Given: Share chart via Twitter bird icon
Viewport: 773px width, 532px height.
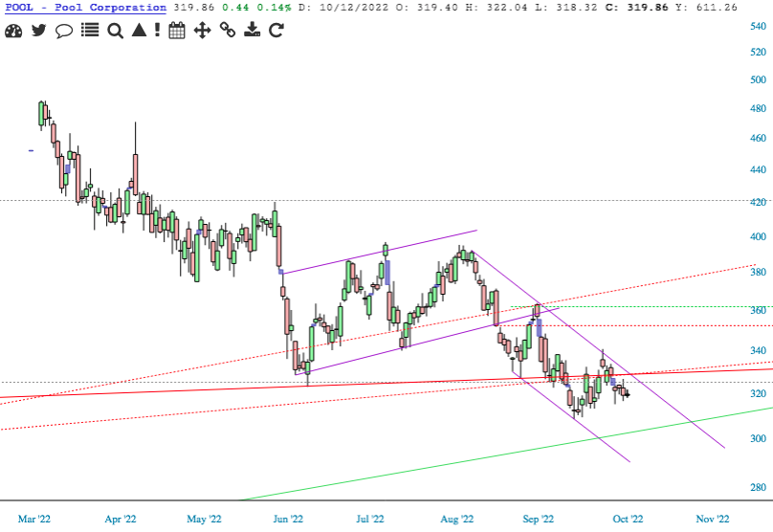Looking at the screenshot, I should click(x=38, y=31).
